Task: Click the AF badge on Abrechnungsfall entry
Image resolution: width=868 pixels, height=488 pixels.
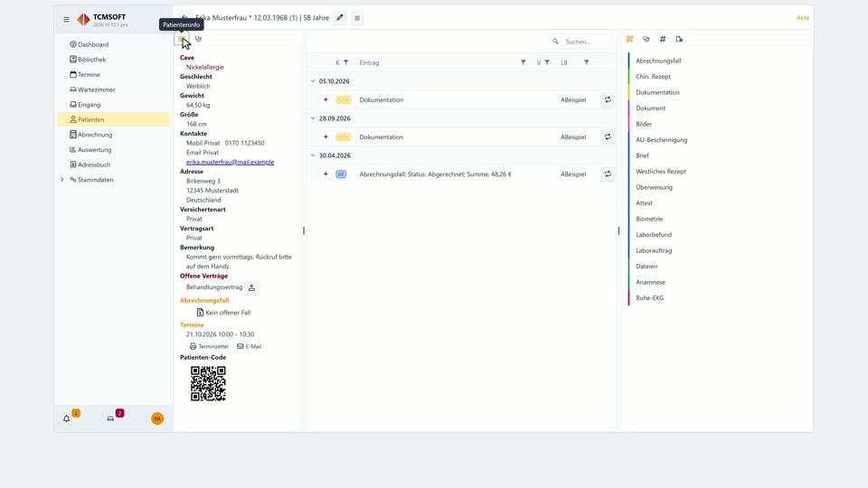Action: coord(341,174)
